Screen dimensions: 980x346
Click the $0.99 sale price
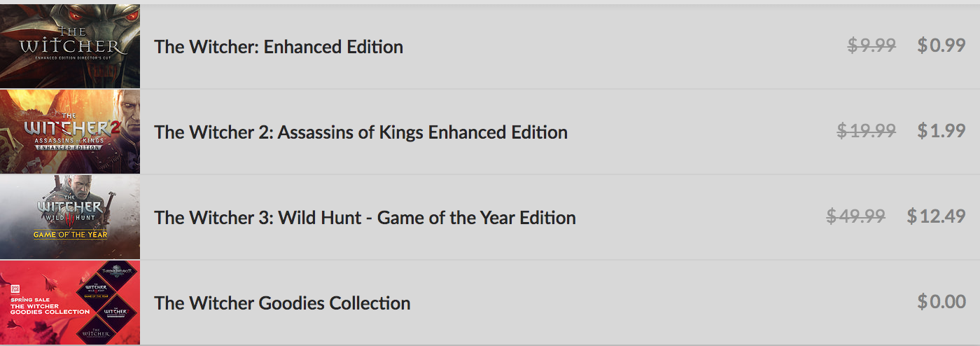pos(941,46)
